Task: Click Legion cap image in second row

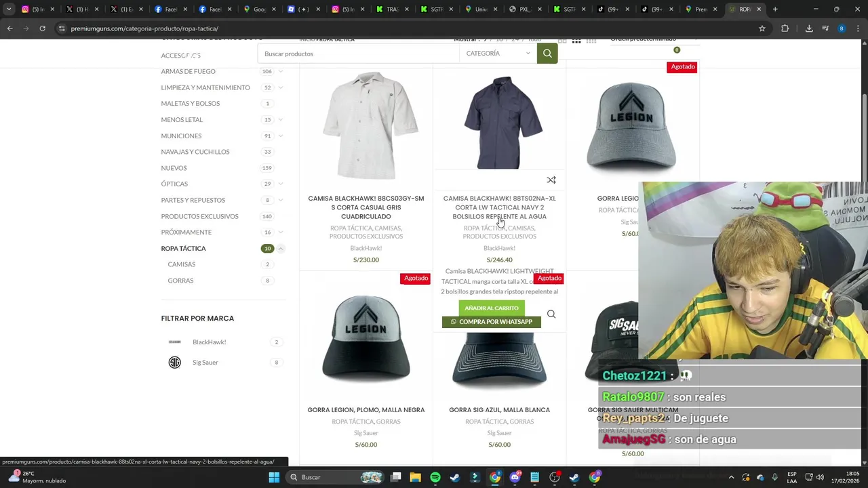Action: click(366, 339)
